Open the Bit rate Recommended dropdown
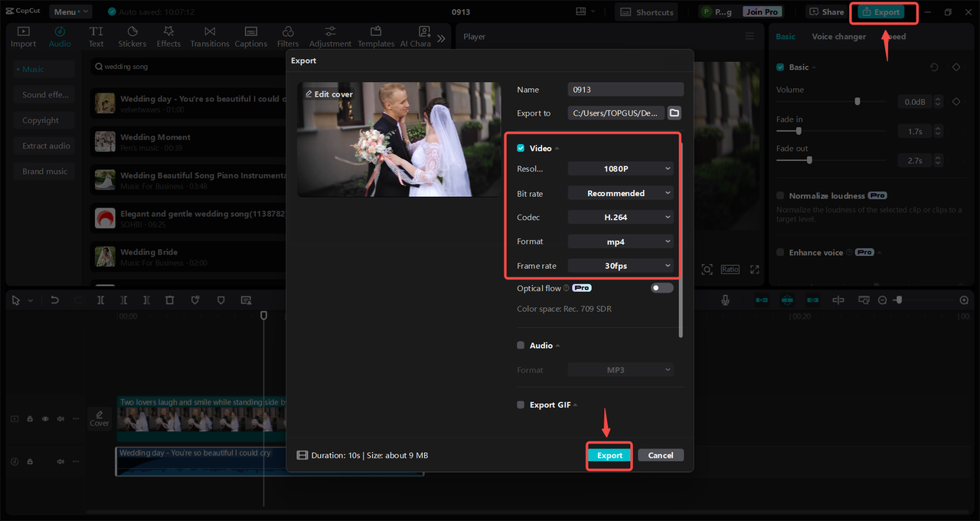Screen dimensions: 980x521 (621, 193)
